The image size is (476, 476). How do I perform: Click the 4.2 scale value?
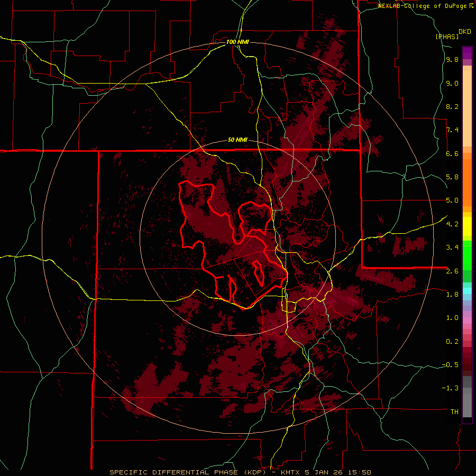click(452, 224)
